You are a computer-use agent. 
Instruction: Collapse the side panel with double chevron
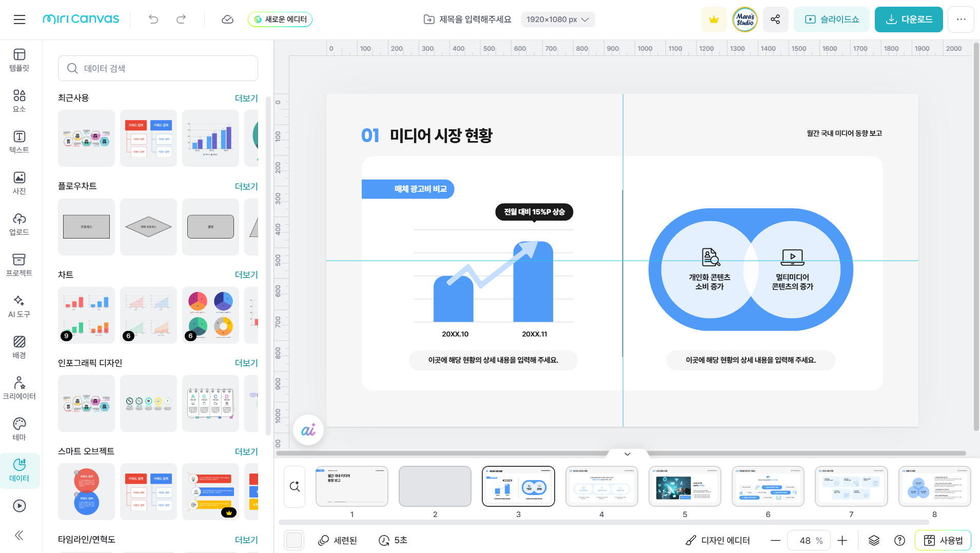19,536
